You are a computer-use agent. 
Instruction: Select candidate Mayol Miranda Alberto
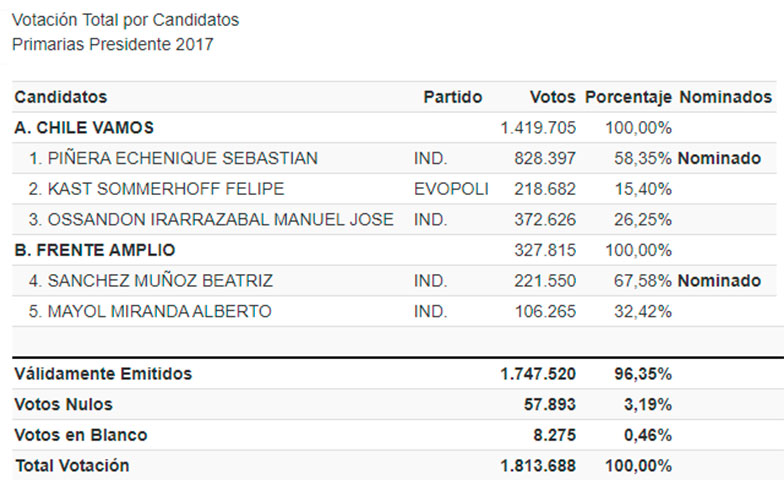(150, 312)
